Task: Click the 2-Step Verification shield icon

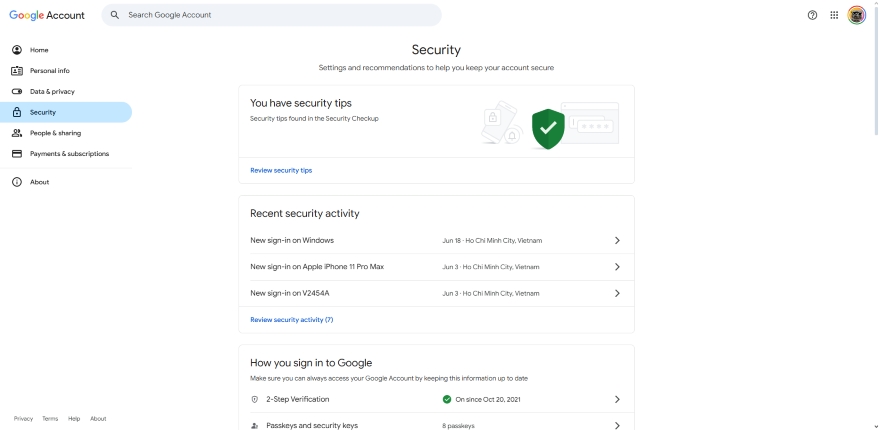Action: (x=255, y=400)
